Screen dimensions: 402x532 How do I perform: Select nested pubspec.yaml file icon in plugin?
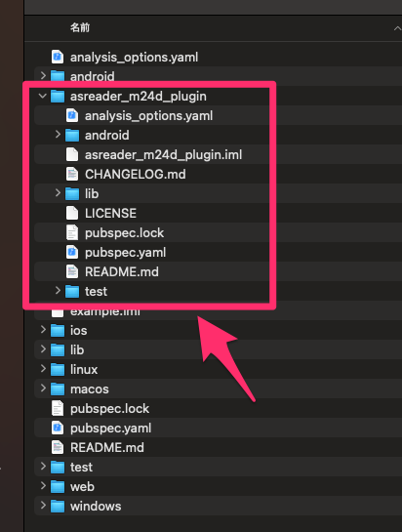pyautogui.click(x=72, y=252)
